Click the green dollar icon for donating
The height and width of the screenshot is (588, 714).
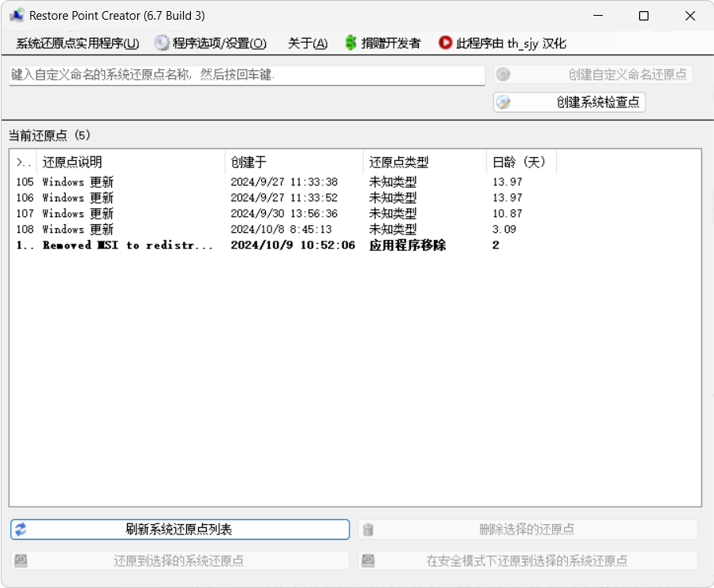350,43
